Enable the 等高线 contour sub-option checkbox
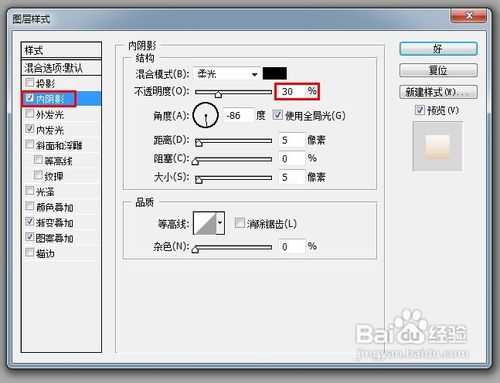The image size is (500, 383). [x=38, y=160]
